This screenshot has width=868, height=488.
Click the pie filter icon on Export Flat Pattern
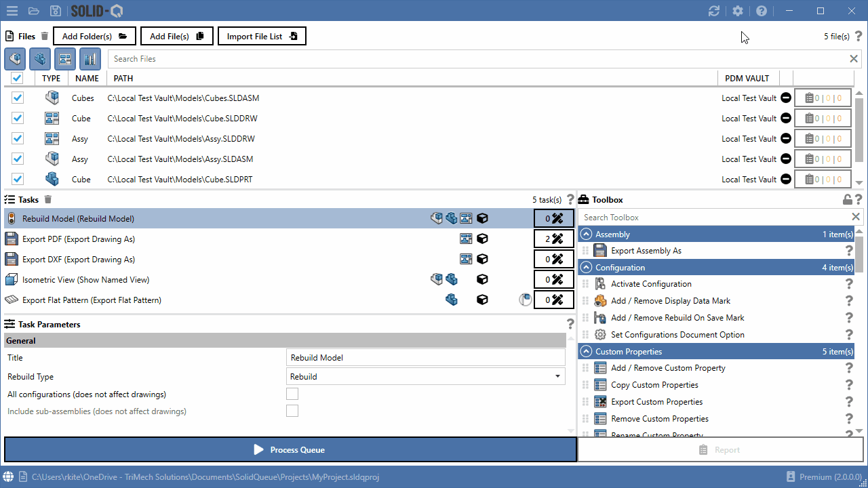(x=525, y=300)
